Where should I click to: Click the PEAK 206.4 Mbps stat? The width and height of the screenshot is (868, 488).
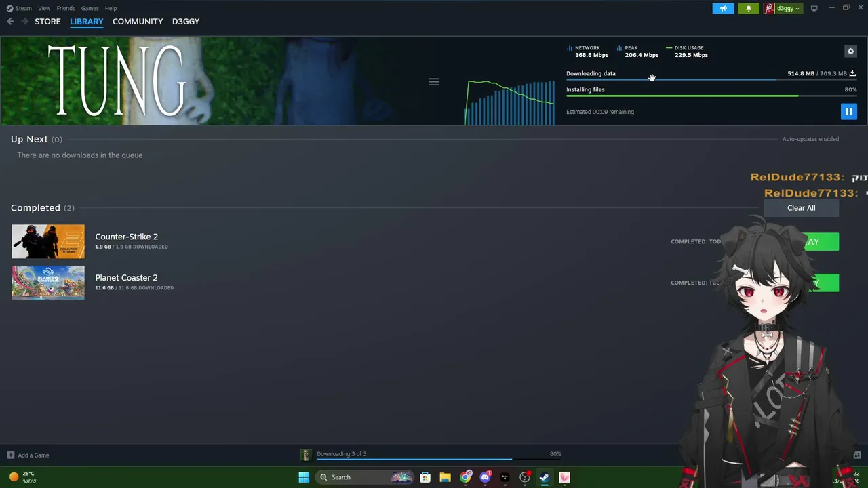(637, 52)
